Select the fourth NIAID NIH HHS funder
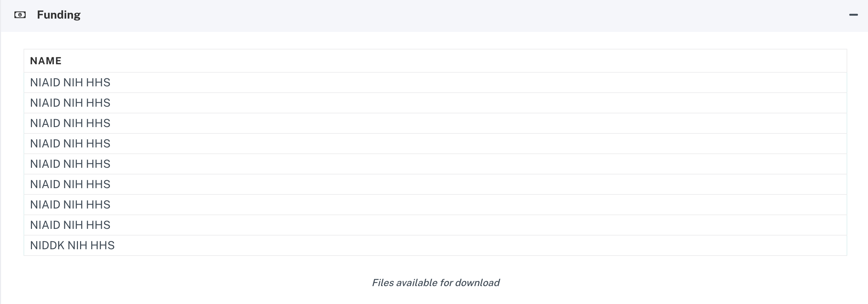 (x=70, y=143)
